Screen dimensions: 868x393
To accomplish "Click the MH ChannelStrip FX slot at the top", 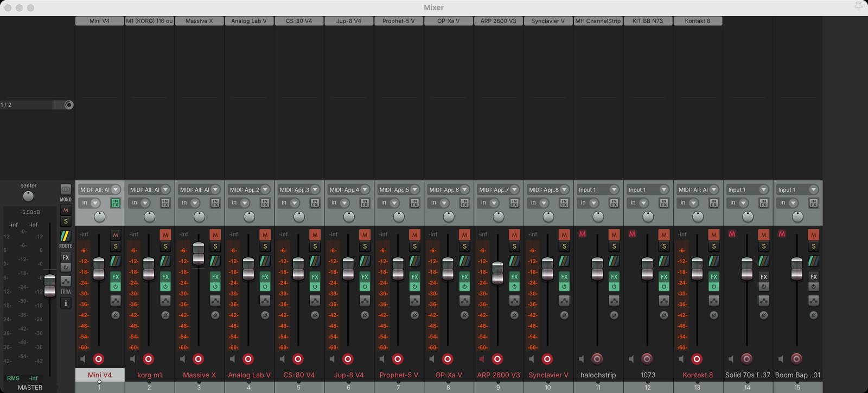I will pyautogui.click(x=598, y=21).
